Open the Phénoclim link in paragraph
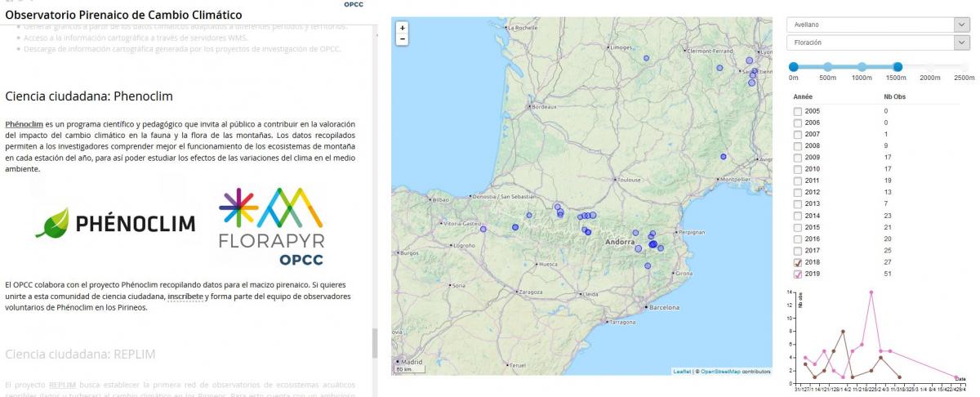This screenshot has width=980, height=397. click(x=24, y=123)
